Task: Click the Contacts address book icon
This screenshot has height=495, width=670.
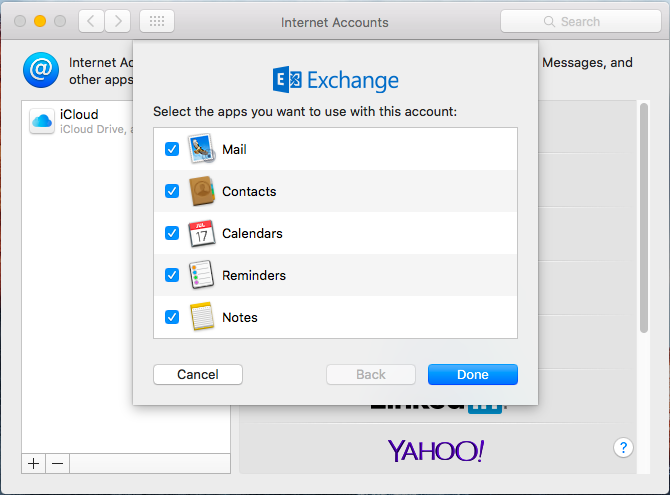Action: point(202,191)
